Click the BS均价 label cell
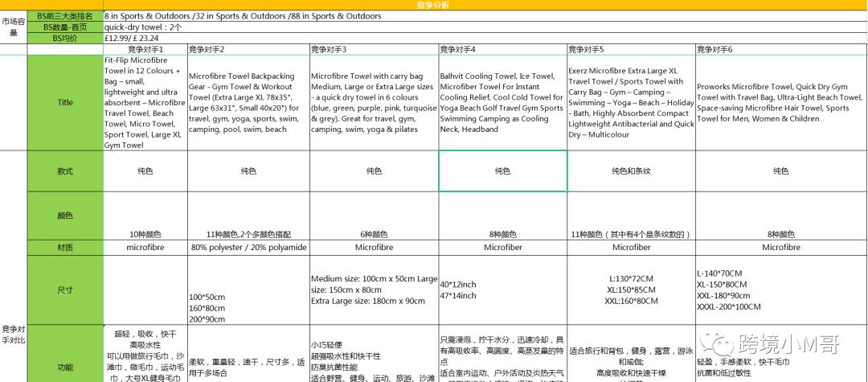Viewport: 868px width, 382px height. pos(65,38)
